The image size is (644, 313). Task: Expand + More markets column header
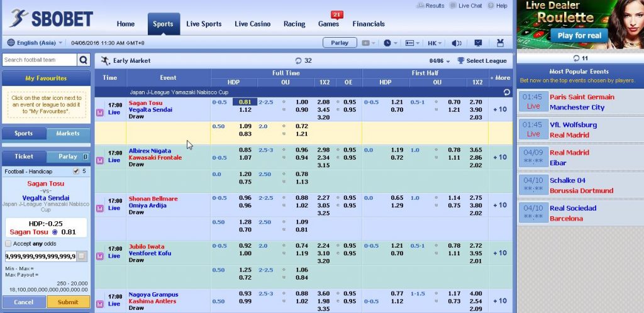pyautogui.click(x=500, y=77)
